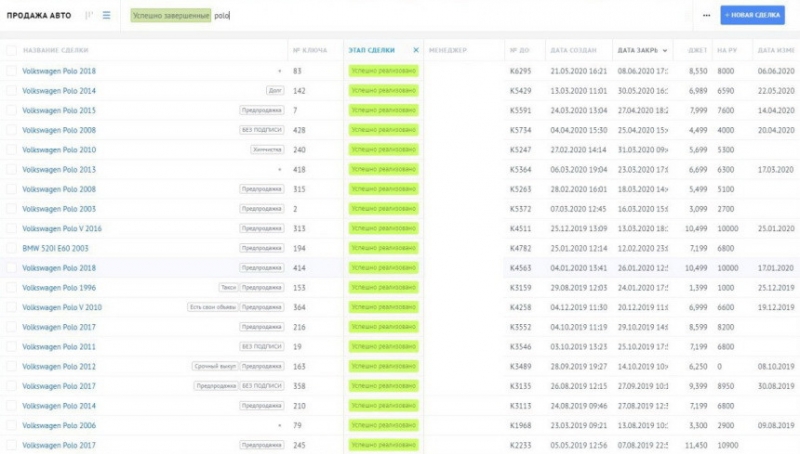Sort by Название сделки column header
Viewport: 800px width, 454px height.
56,50
